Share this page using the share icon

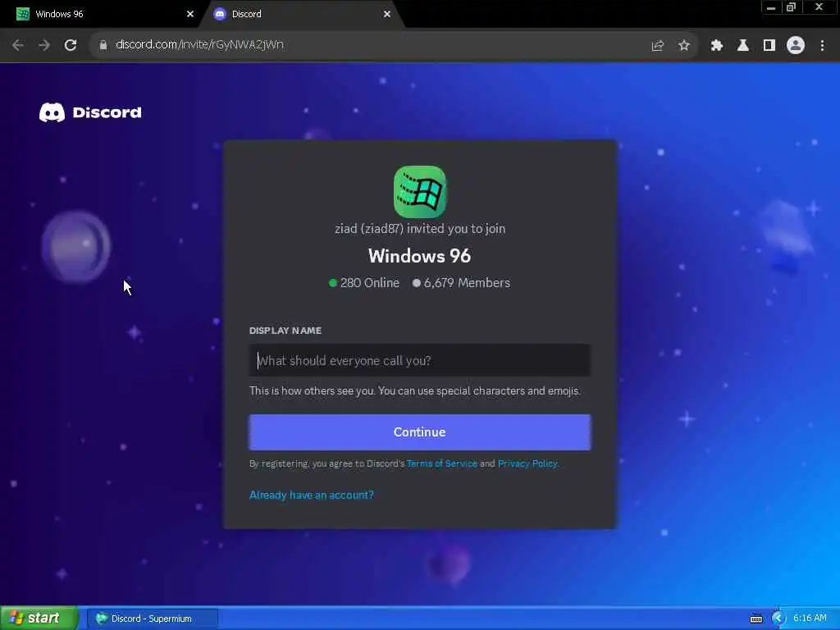click(657, 46)
